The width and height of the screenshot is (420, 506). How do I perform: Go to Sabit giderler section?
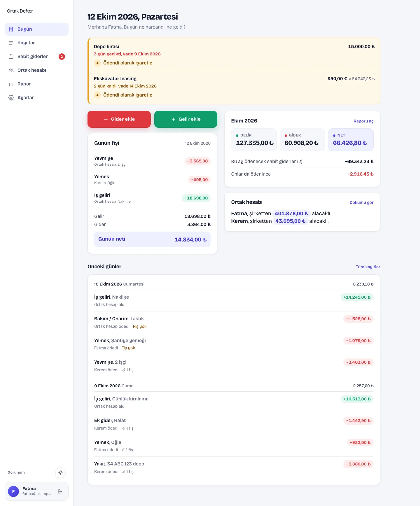pos(36,57)
